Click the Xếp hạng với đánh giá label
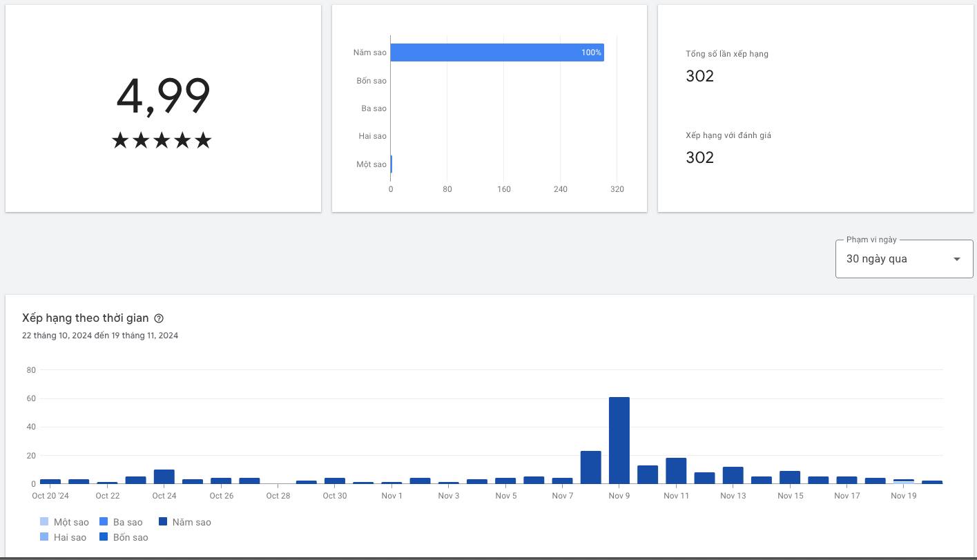 pos(728,135)
